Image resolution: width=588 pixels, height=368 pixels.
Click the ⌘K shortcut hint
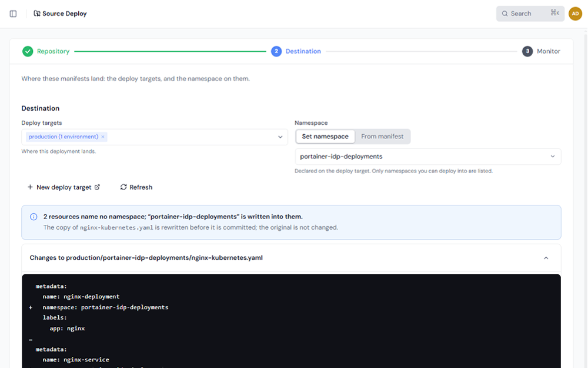(x=555, y=13)
